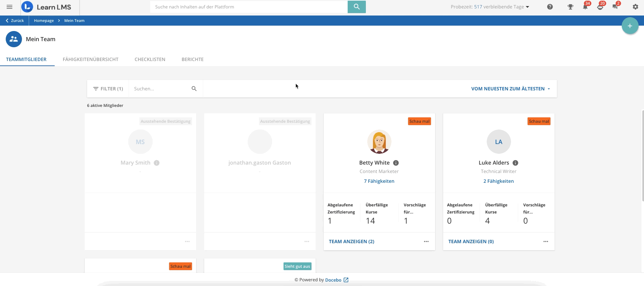
Task: Switch to the Fähigkeitenübersicht tab
Action: pos(90,59)
